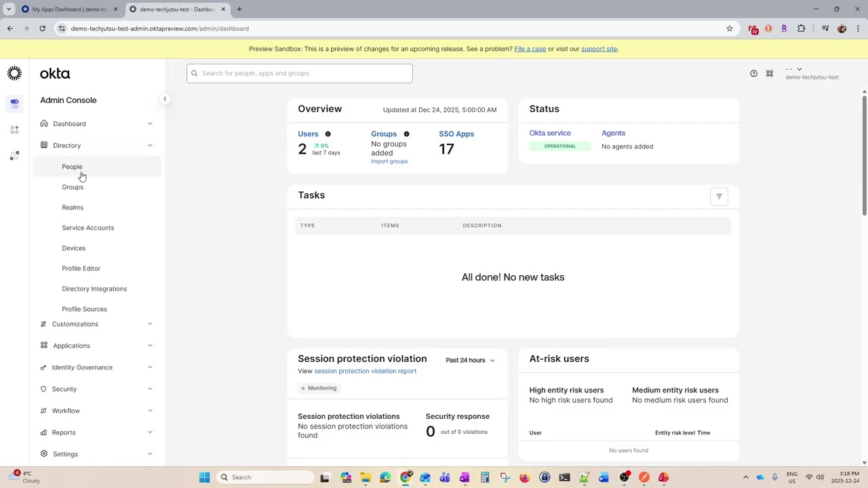Click the page vertical scrollbar
Screen dimensions: 868x488
pyautogui.click(x=864, y=156)
